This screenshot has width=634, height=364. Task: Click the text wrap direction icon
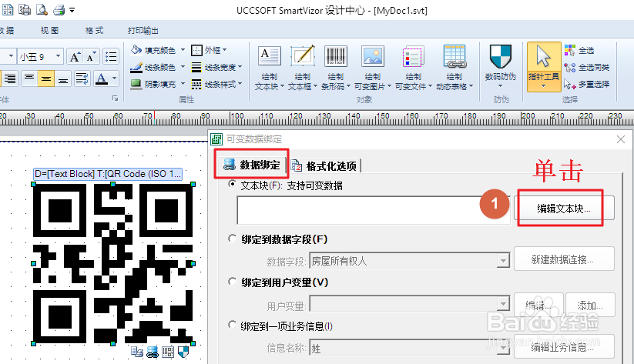click(82, 78)
